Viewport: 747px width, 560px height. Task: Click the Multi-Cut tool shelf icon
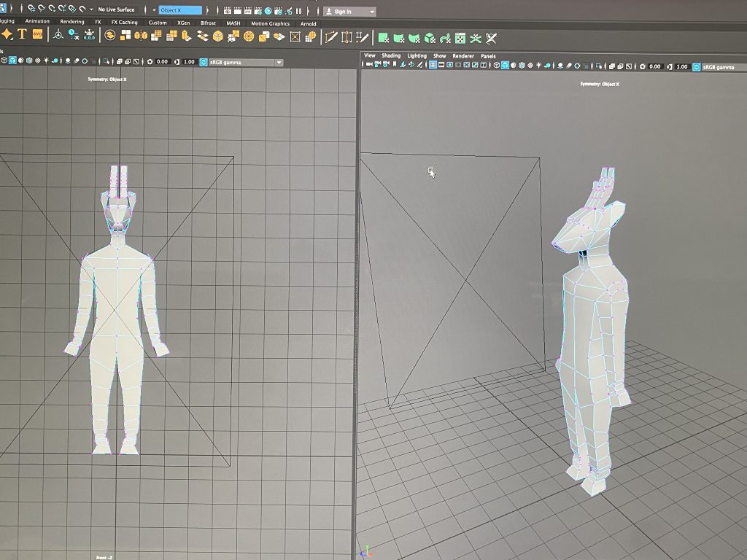(330, 36)
